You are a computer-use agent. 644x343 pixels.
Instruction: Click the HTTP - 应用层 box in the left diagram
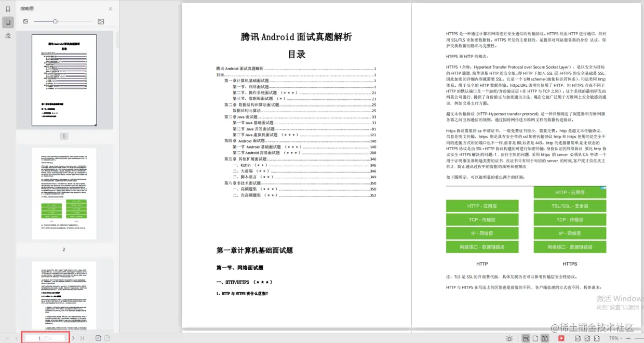tap(482, 206)
